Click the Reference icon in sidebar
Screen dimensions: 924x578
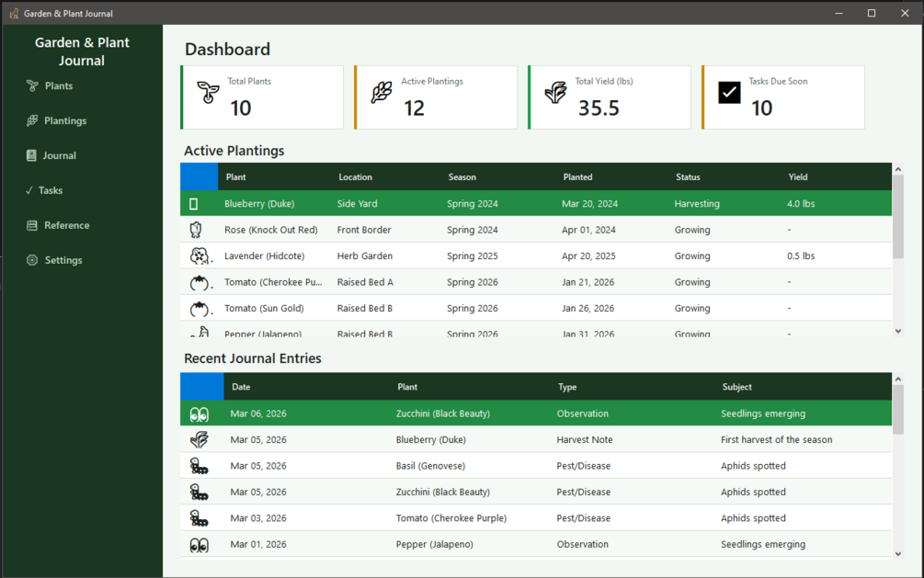[32, 225]
